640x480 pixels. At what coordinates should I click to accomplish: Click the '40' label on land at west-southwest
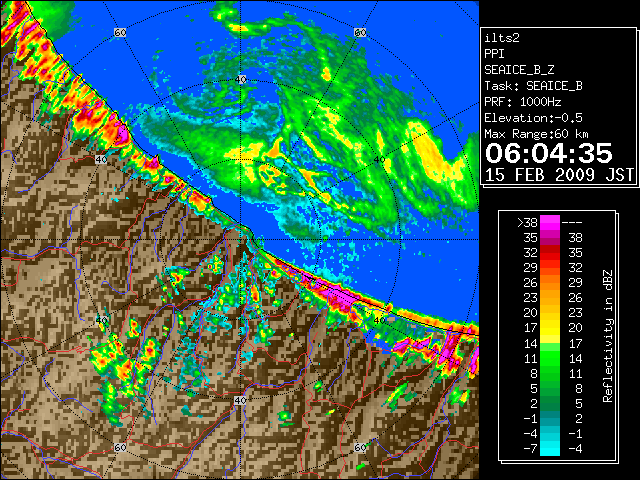point(101,320)
